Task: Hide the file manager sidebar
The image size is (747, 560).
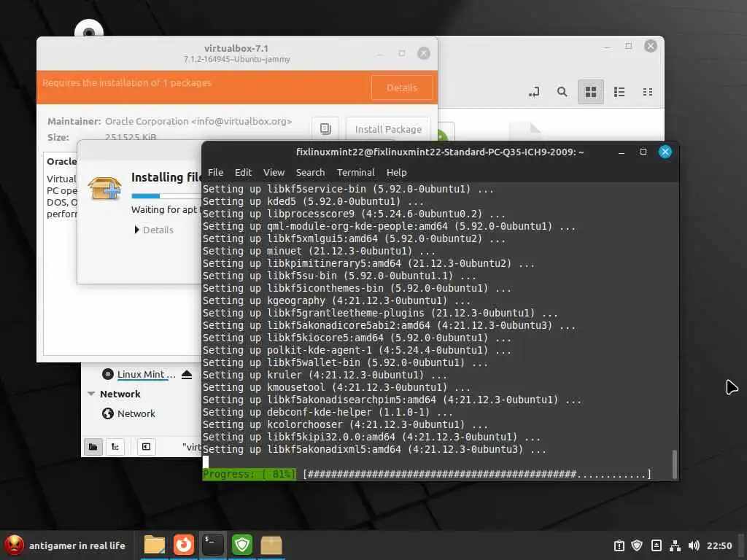Action: 146,447
